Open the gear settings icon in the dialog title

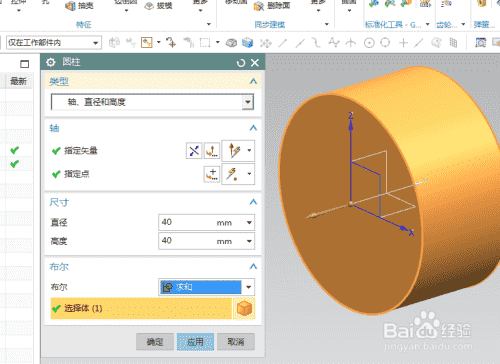(51, 62)
